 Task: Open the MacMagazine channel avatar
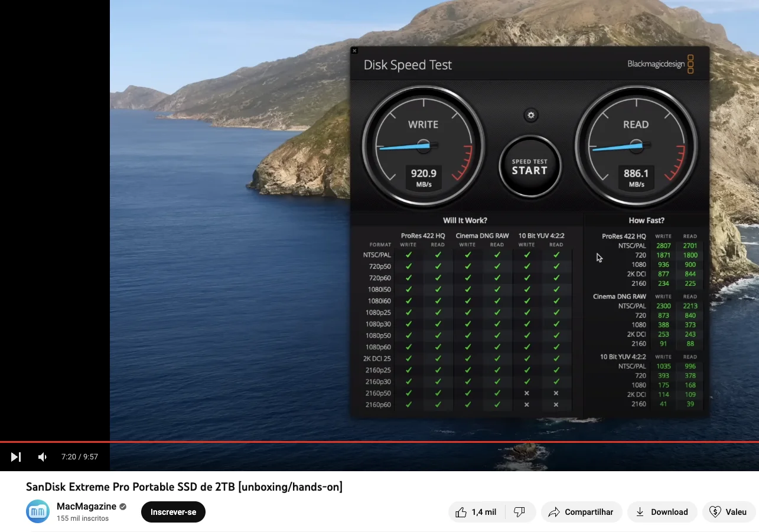(38, 511)
